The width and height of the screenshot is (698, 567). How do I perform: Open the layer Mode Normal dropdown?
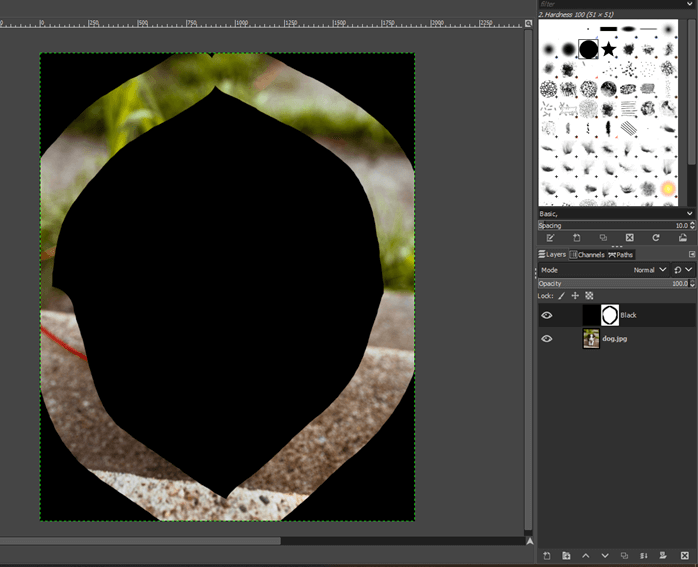(x=603, y=270)
